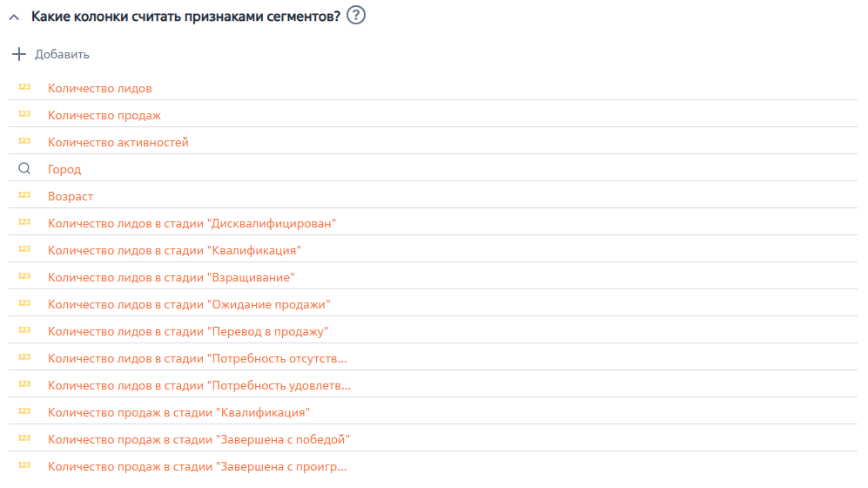Open the "Город" column entry
The image size is (868, 488).
point(64,169)
